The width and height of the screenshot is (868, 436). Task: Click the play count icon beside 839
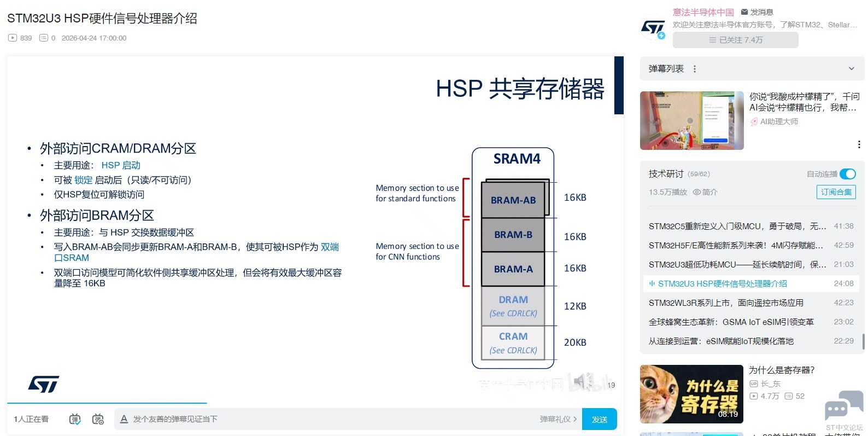tap(13, 38)
